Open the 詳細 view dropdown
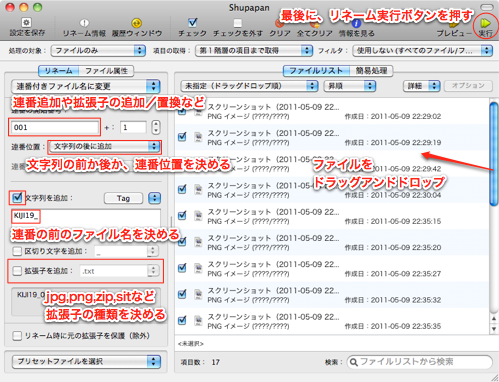The height and width of the screenshot is (382, 499). click(422, 86)
